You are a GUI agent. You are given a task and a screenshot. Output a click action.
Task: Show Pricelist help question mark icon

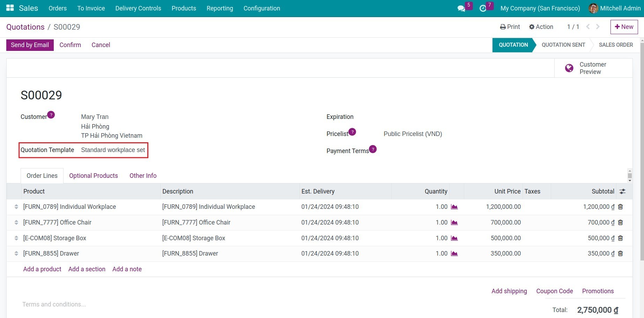coord(352,132)
